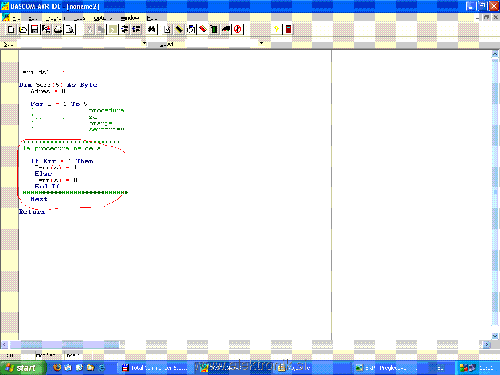Open the Window menu
Image resolution: width=500 pixels, height=375 pixels.
click(130, 18)
